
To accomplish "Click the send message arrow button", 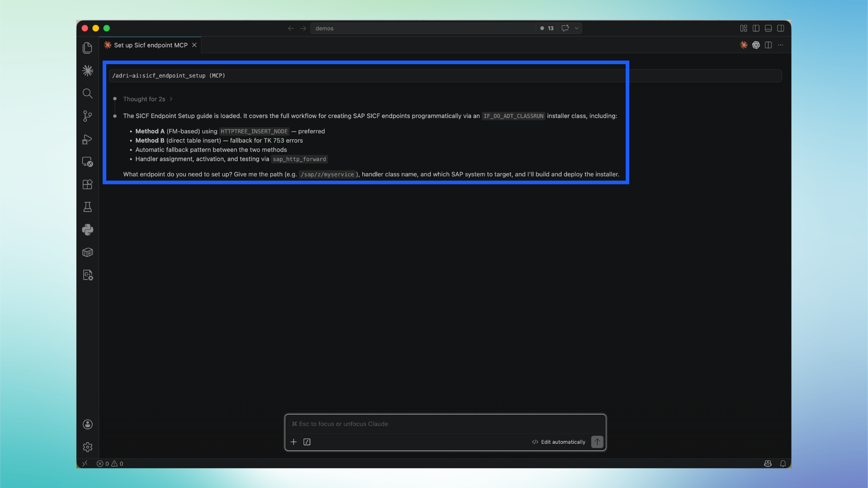I will coord(597,442).
